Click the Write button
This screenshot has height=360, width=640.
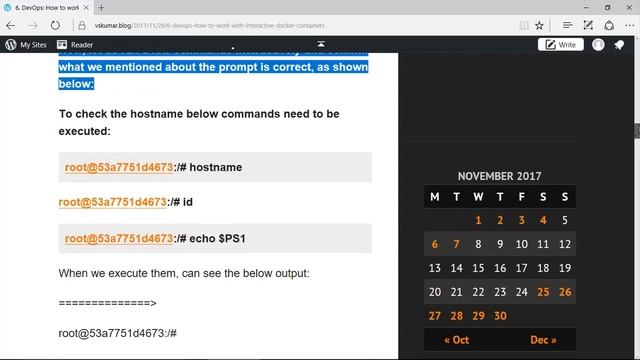click(561, 44)
